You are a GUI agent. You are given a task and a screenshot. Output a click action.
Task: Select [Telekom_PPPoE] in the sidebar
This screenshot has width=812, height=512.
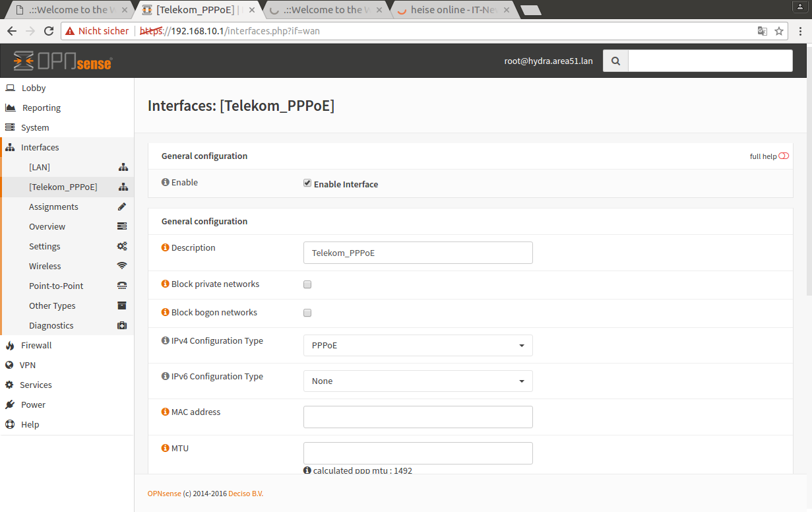(67, 187)
